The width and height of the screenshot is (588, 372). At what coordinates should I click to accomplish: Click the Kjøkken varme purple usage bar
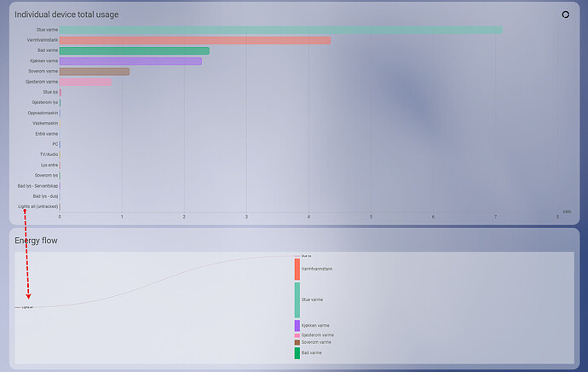click(x=130, y=61)
